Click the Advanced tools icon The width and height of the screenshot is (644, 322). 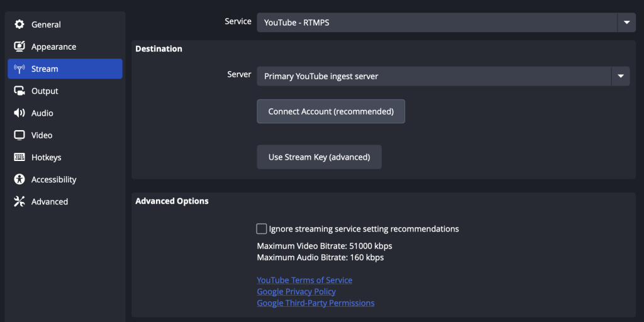[19, 202]
